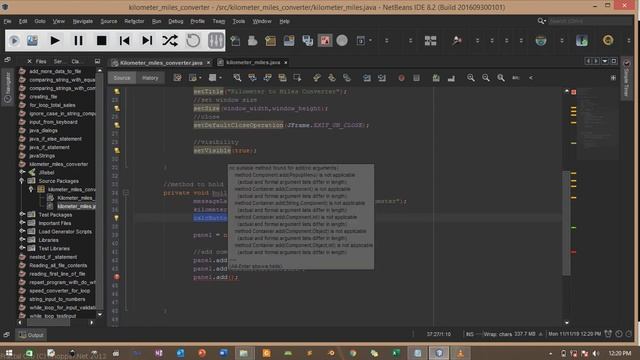Screen dimensions: 640x360
Task: Click the zoom out magnifier in editor toolbar
Action: [486, 78]
